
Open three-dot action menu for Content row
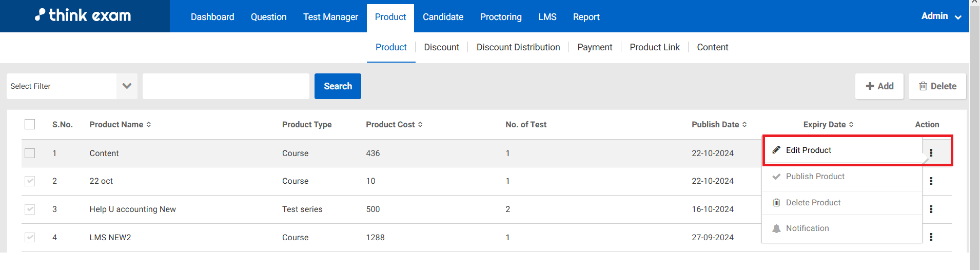[x=931, y=153]
